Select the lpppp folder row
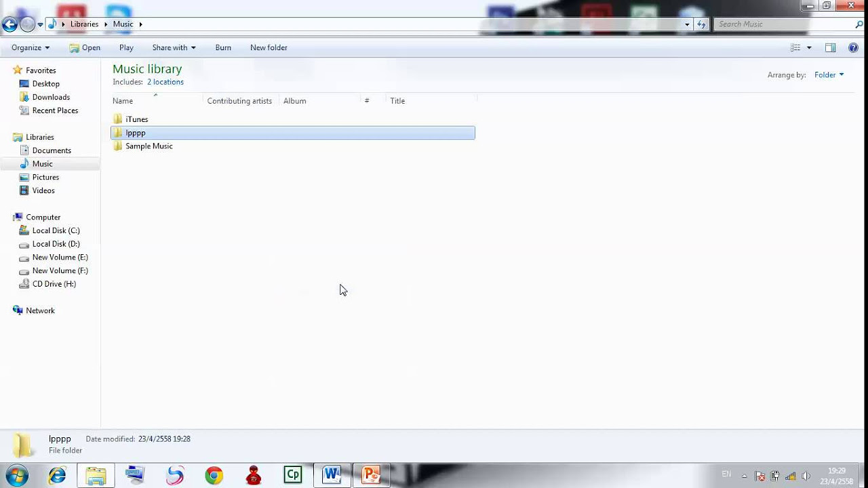868x488 pixels. (x=293, y=133)
